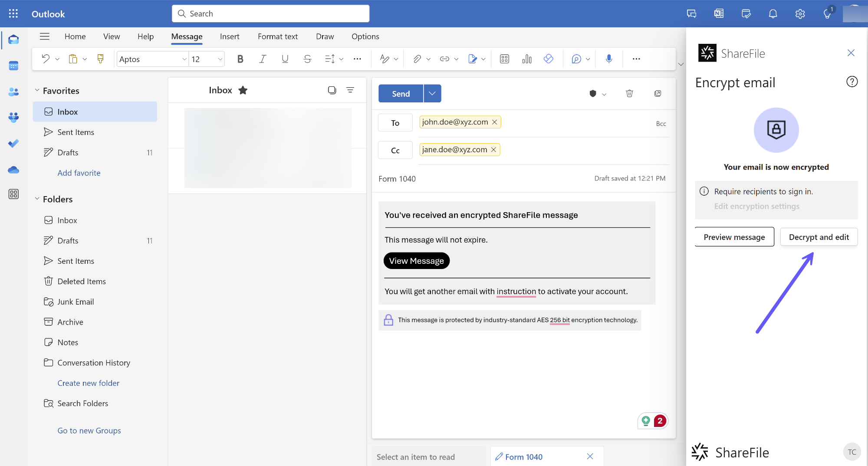Click the Paste clipboard icon
This screenshot has height=466, width=868.
point(73,59)
